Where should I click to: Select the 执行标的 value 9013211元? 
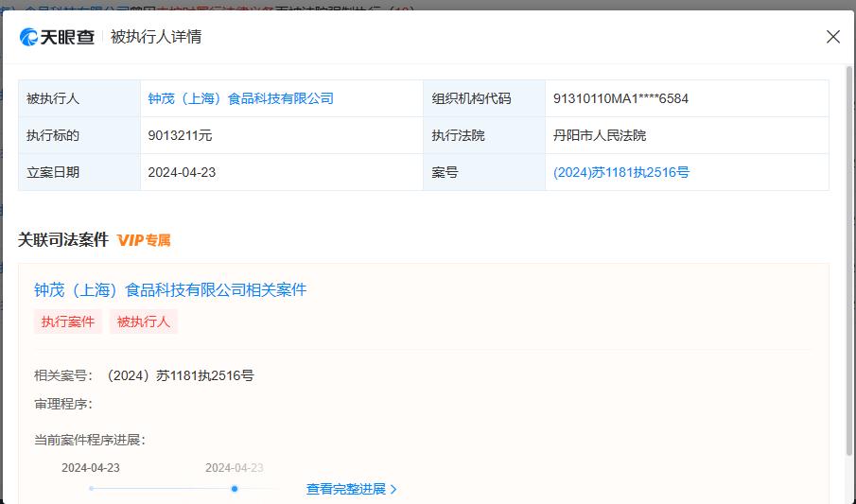[x=180, y=135]
